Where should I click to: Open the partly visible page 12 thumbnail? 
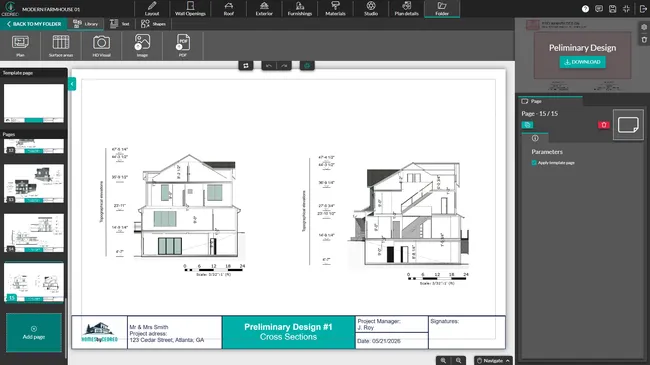click(x=34, y=146)
